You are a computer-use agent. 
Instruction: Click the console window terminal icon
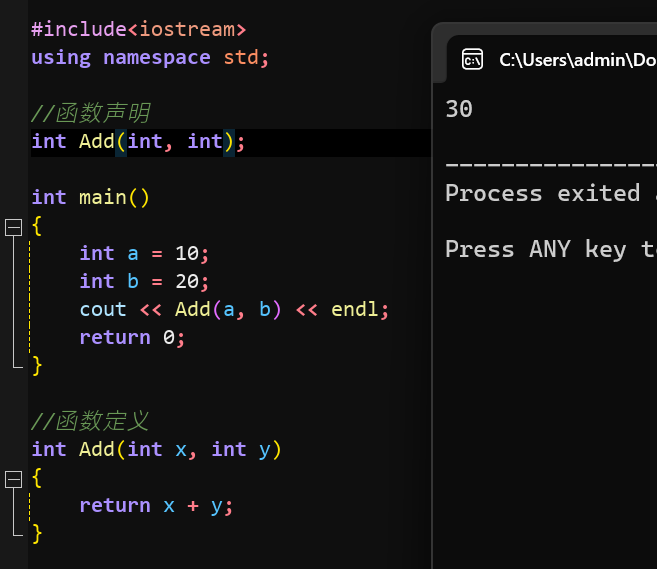pos(472,60)
